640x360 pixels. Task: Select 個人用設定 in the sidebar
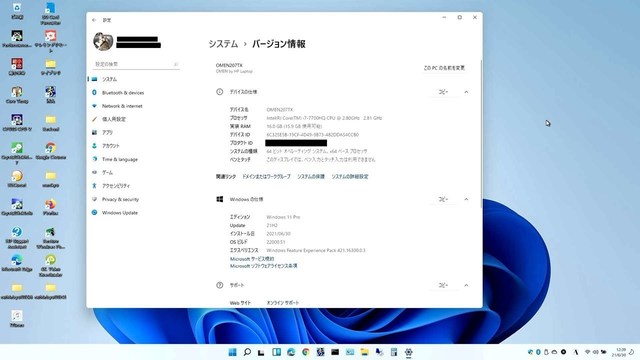(x=113, y=119)
